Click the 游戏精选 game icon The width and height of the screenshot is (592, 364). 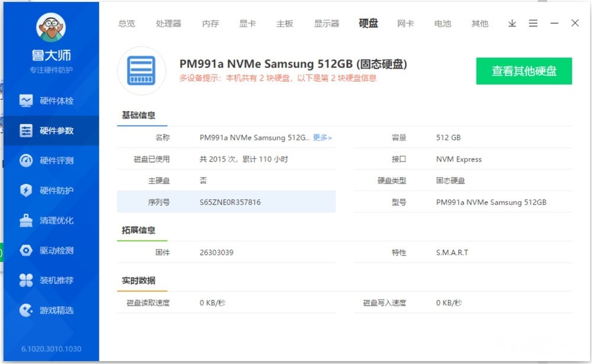[x=25, y=310]
